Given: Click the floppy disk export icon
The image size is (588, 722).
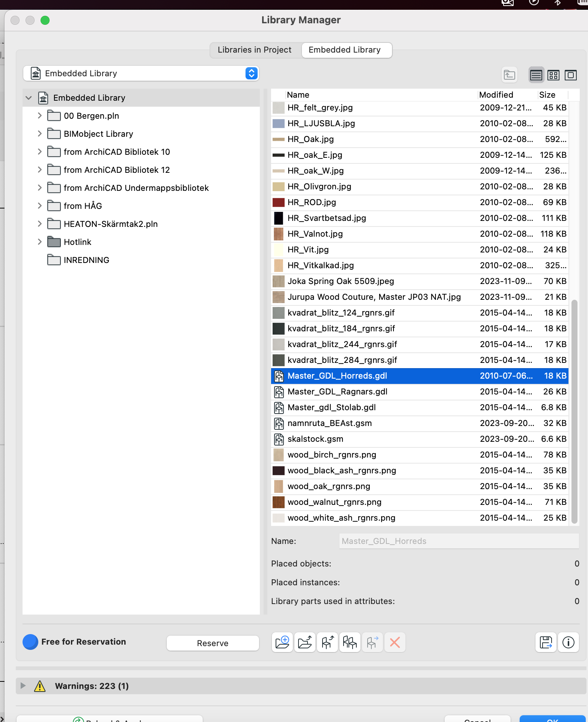Looking at the screenshot, I should click(x=546, y=642).
